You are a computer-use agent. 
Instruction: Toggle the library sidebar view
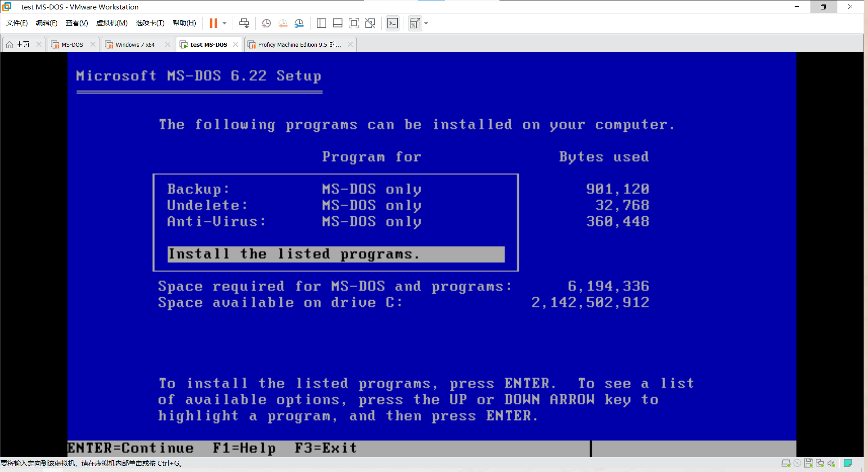pyautogui.click(x=321, y=23)
